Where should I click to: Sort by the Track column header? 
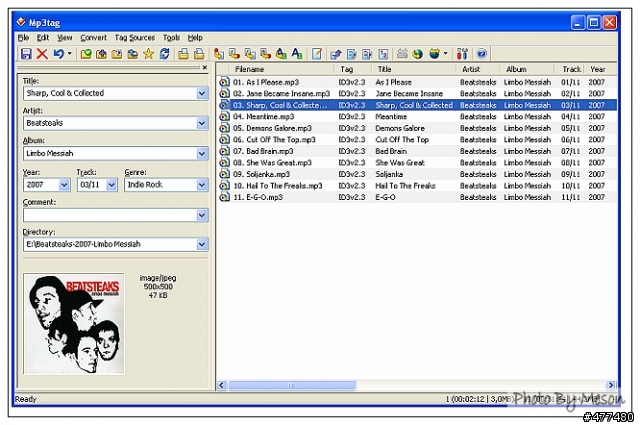pyautogui.click(x=570, y=69)
